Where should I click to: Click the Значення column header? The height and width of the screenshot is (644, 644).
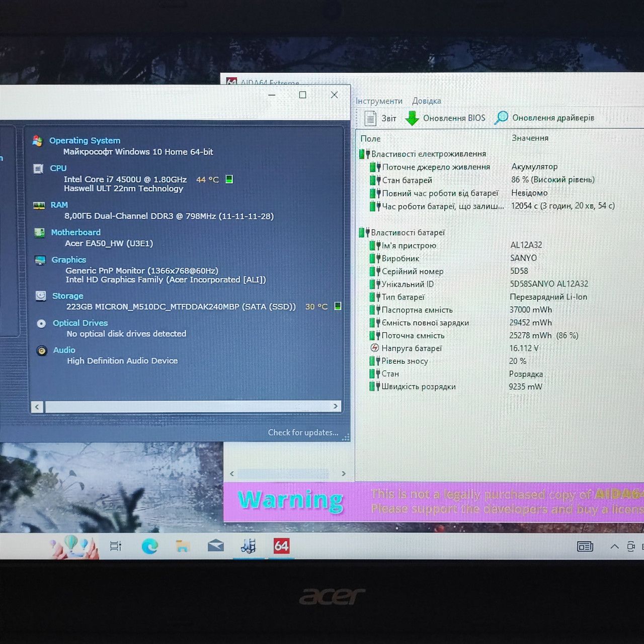[x=530, y=138]
